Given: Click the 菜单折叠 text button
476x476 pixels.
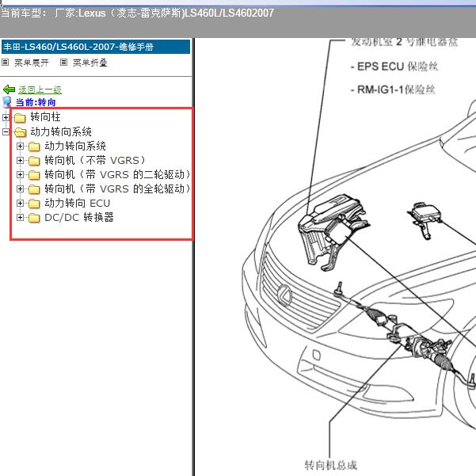Looking at the screenshot, I should click(90, 63).
